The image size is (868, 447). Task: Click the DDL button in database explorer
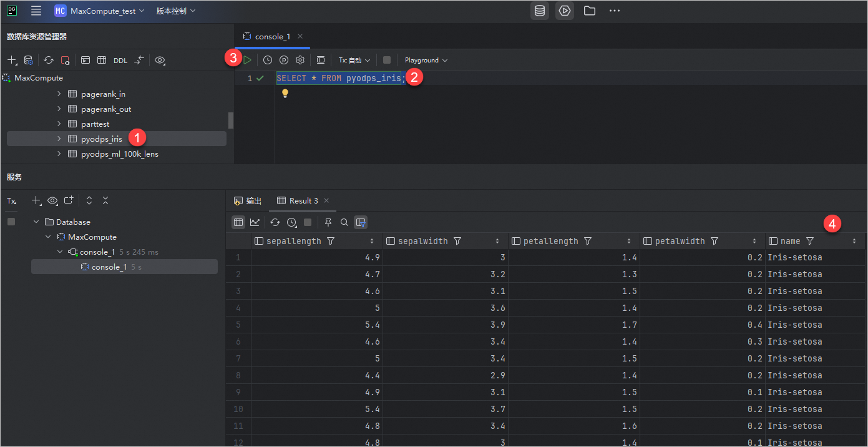(x=120, y=61)
